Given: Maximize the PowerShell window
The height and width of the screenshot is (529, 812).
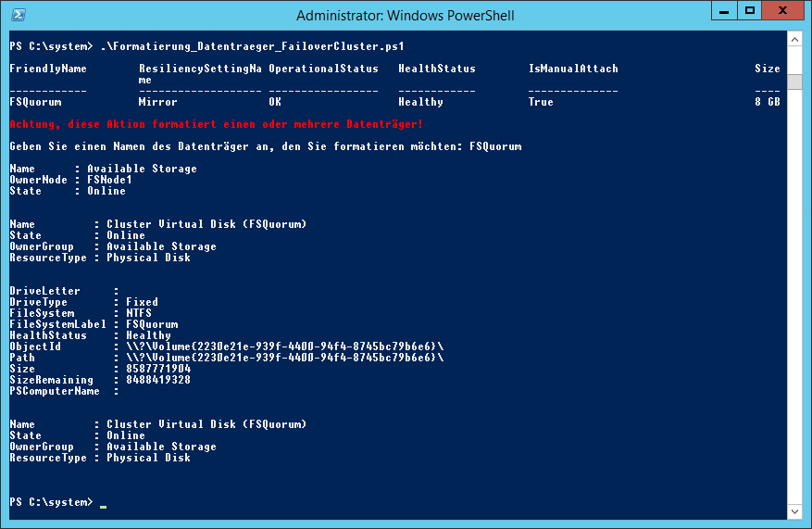Looking at the screenshot, I should 749,11.
